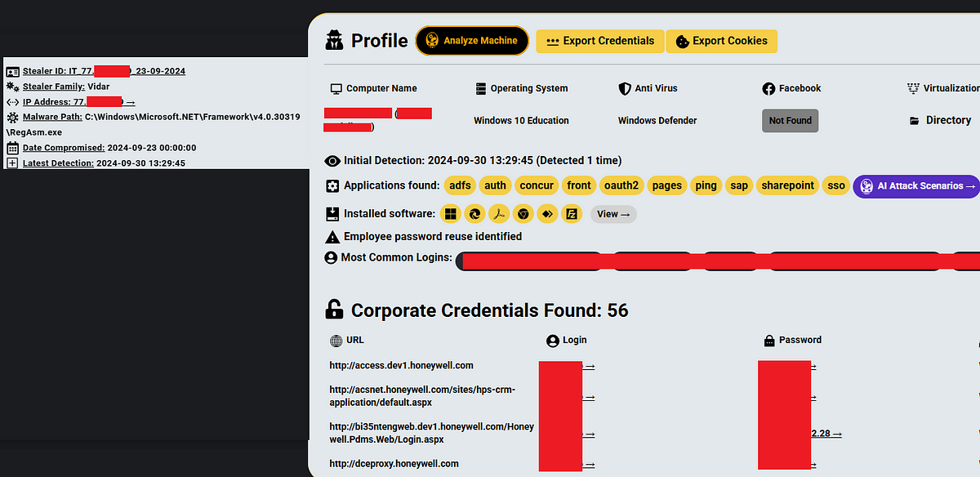The image size is (980, 477).
Task: Click the folder icon beside Directory
Action: point(915,121)
